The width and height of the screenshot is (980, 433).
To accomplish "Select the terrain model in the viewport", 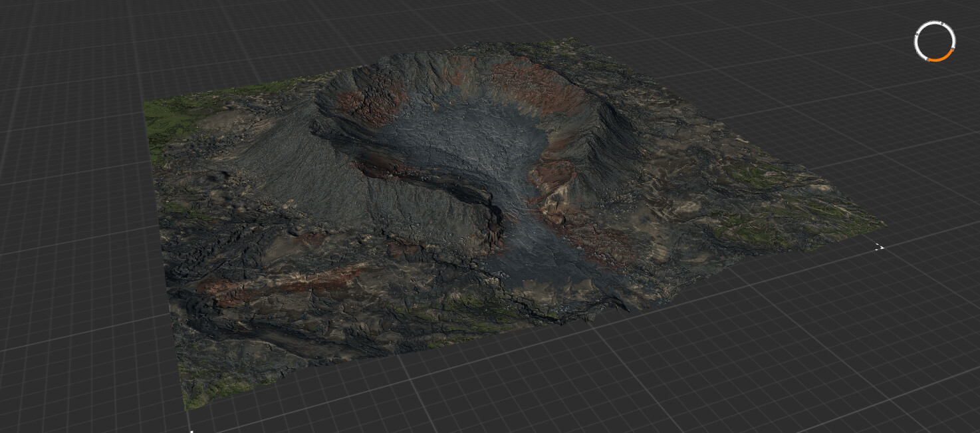I will 465,200.
